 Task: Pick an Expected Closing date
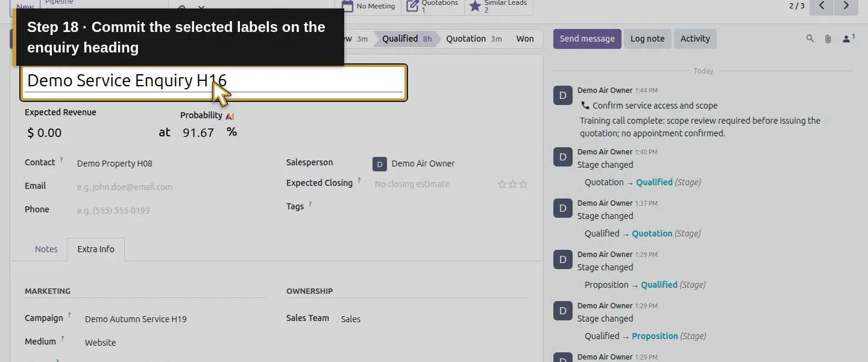pos(433,184)
